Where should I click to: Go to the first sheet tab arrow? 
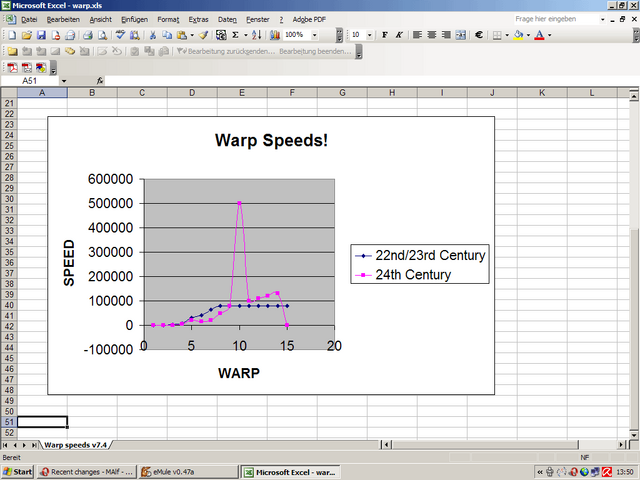[x=5, y=445]
